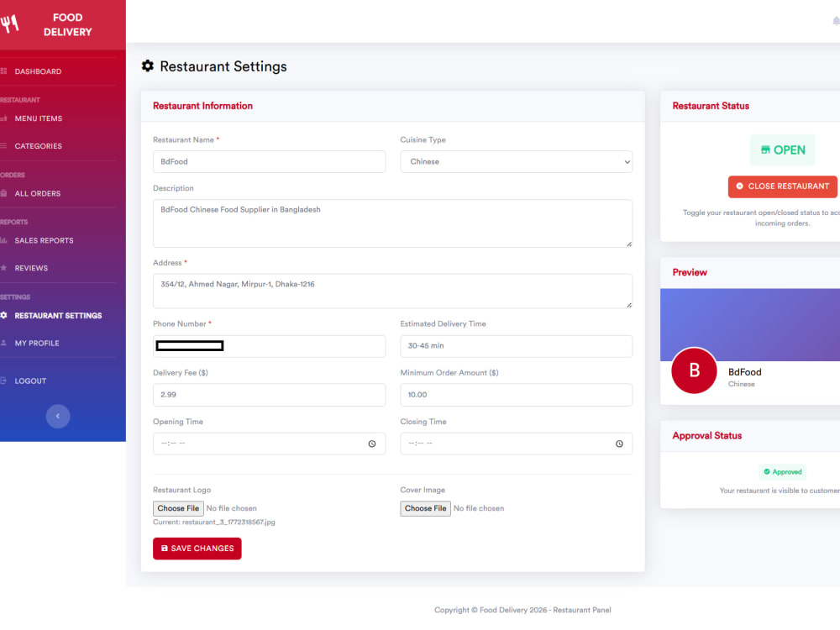Click the Minimum Order Amount field
This screenshot has width=840, height=630.
coord(517,395)
